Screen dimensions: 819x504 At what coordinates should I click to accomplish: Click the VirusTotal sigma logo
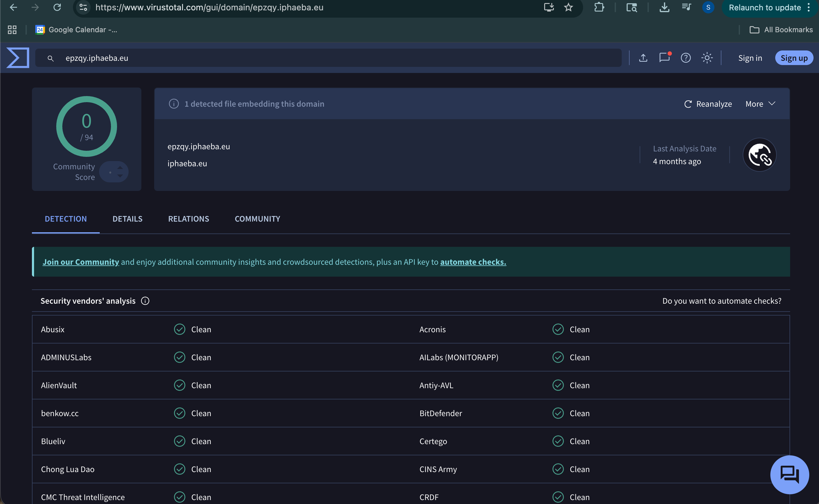[x=18, y=58]
